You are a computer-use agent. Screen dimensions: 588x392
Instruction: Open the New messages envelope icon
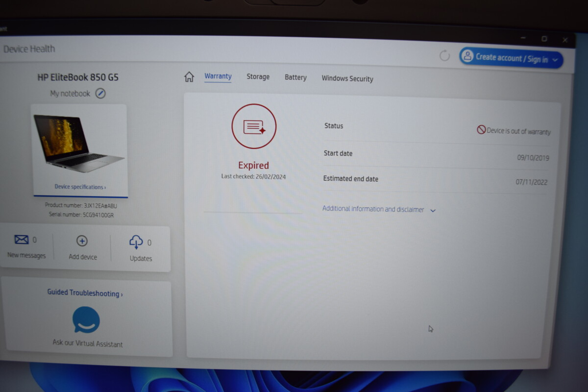click(22, 240)
